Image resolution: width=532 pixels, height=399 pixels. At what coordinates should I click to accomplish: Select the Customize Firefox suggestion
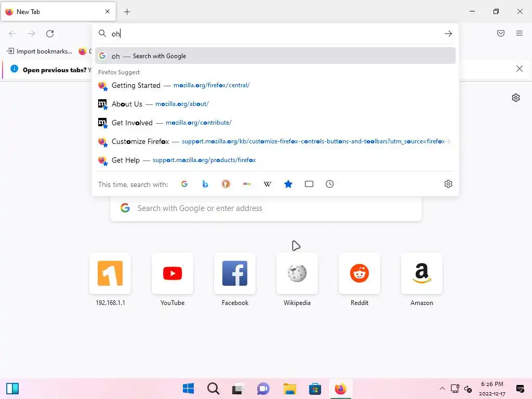pos(275,141)
